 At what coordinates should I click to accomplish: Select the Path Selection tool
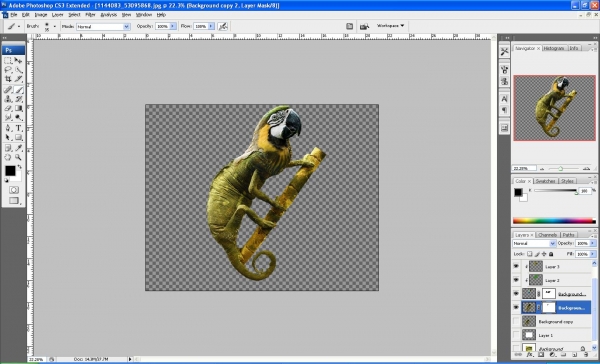pos(8,137)
